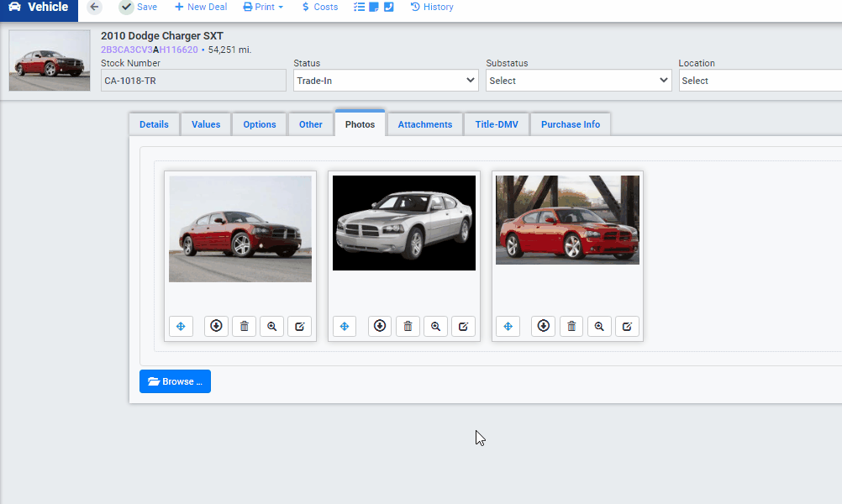Image resolution: width=842 pixels, height=504 pixels.
Task: Click the header vehicle thumbnail photo
Action: [50, 60]
